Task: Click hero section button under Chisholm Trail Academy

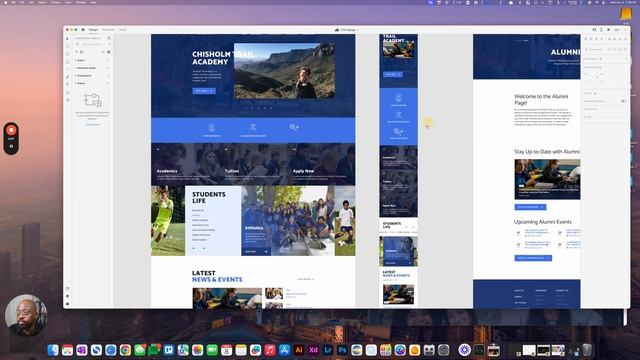Action: pos(204,91)
